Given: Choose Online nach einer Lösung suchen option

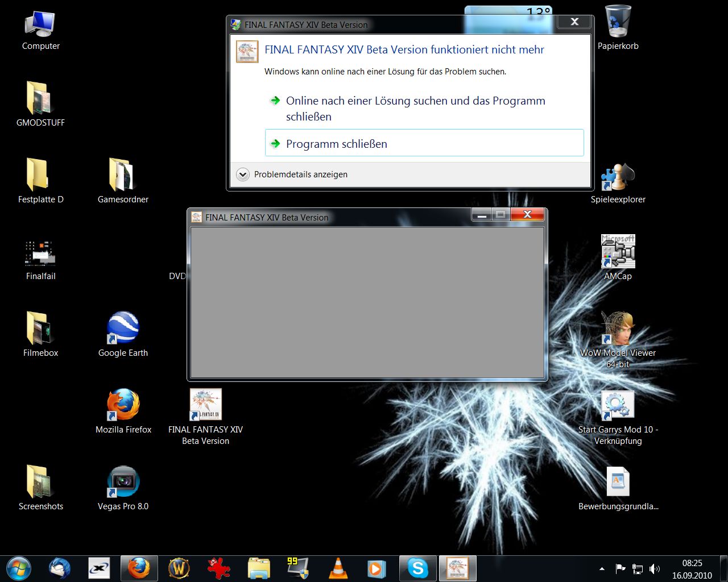Looking at the screenshot, I should pos(424,109).
